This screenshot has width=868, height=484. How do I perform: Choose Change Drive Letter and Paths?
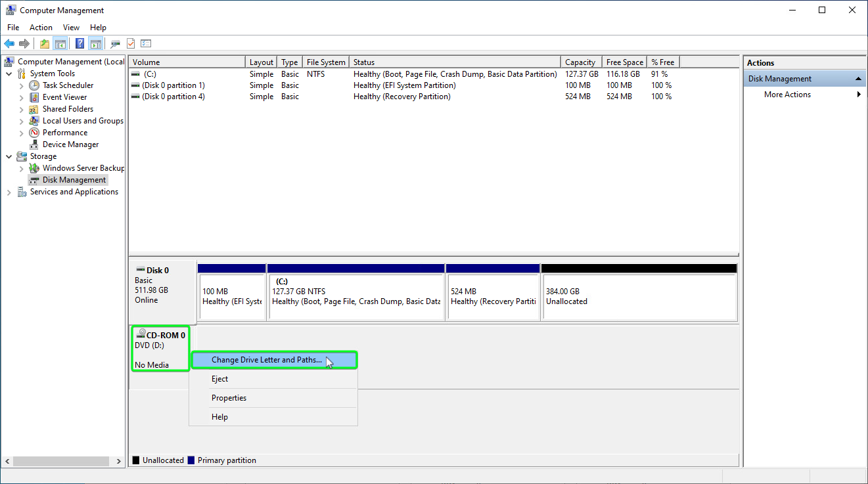[x=274, y=360]
